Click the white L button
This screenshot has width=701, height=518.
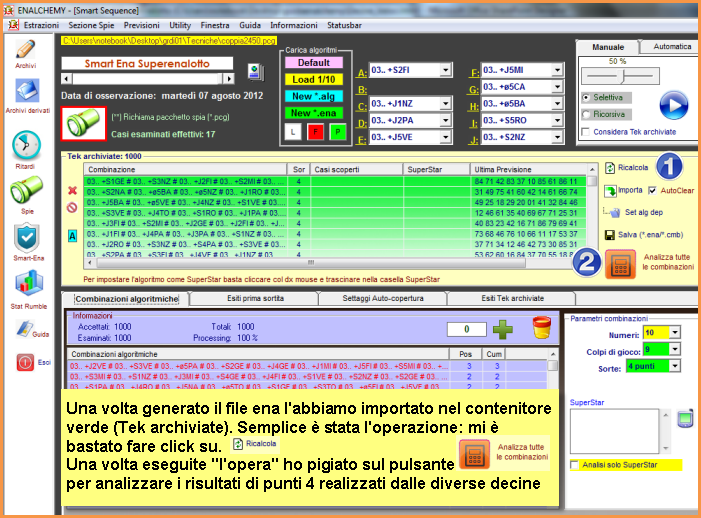(293, 132)
